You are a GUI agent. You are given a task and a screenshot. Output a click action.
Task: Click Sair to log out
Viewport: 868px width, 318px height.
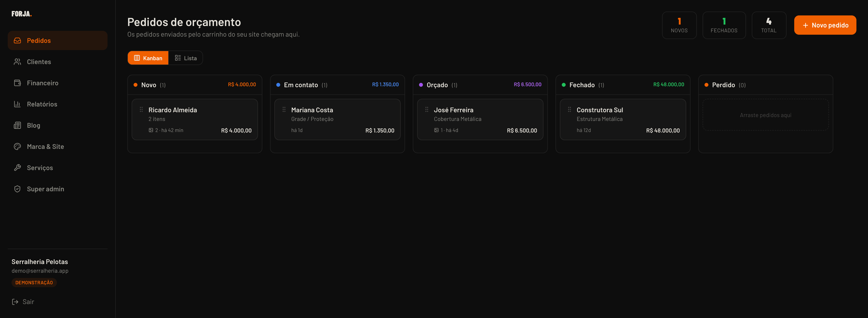tap(23, 302)
